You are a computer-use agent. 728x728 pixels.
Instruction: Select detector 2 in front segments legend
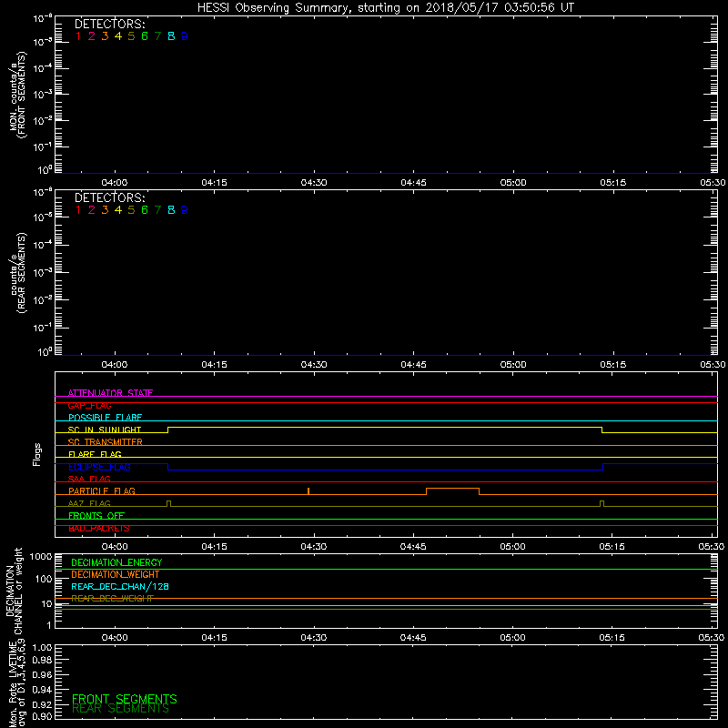92,36
